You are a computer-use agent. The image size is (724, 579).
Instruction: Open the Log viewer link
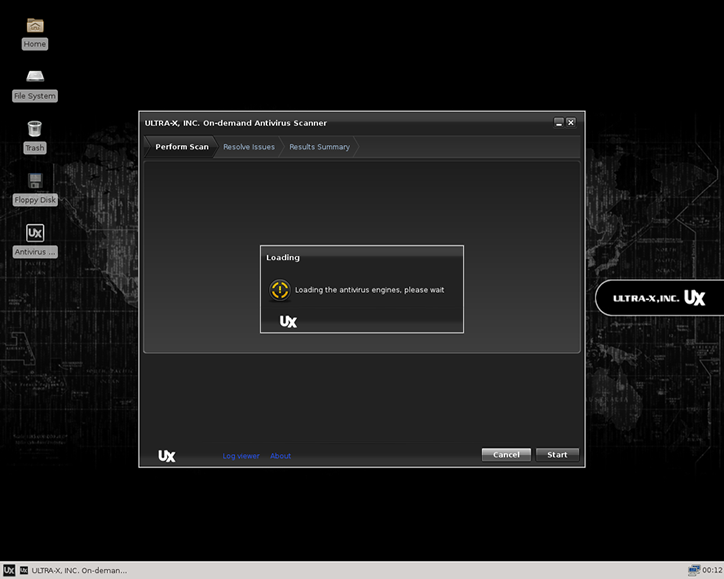pyautogui.click(x=241, y=456)
